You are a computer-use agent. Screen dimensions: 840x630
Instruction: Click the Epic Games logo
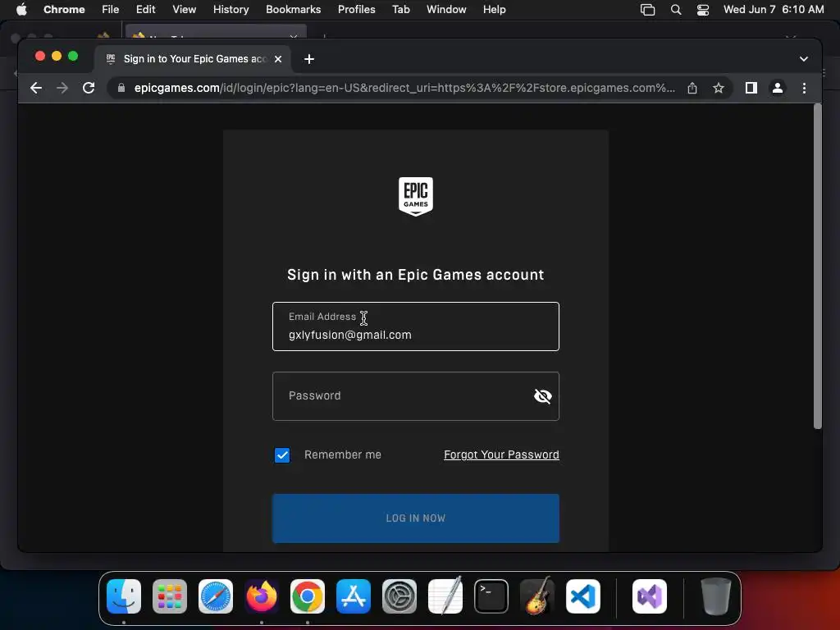tap(416, 197)
